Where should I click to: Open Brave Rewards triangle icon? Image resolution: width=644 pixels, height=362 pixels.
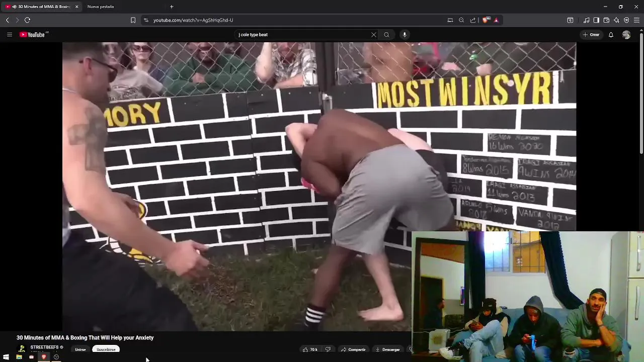(496, 20)
